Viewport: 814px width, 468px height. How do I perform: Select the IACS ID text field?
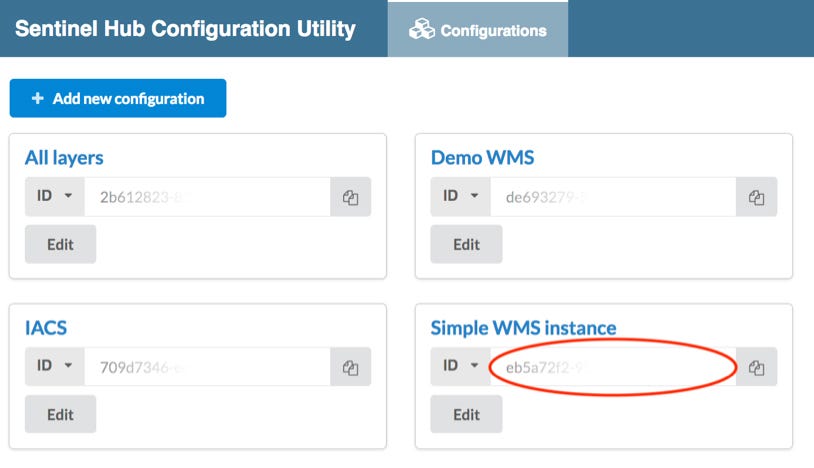pyautogui.click(x=207, y=367)
